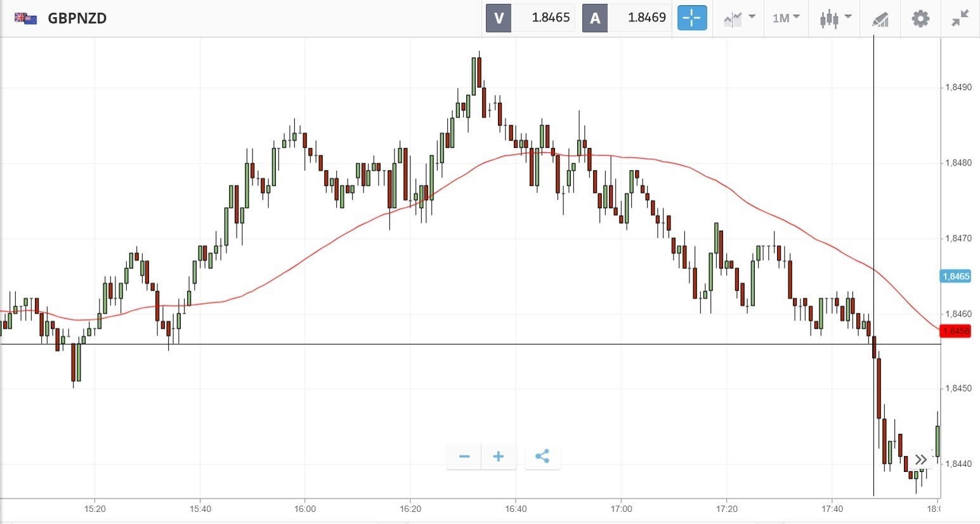Click the 16:00 time axis label

tap(305, 509)
